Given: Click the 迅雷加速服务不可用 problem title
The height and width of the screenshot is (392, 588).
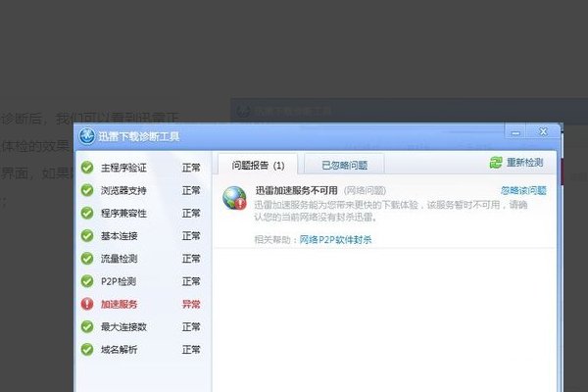Looking at the screenshot, I should [x=296, y=190].
